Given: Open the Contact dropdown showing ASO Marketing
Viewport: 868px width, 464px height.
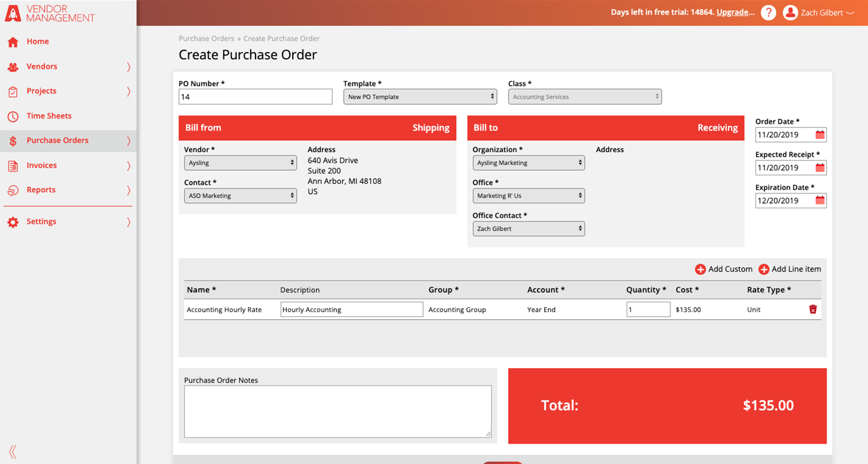Looking at the screenshot, I should pyautogui.click(x=241, y=196).
